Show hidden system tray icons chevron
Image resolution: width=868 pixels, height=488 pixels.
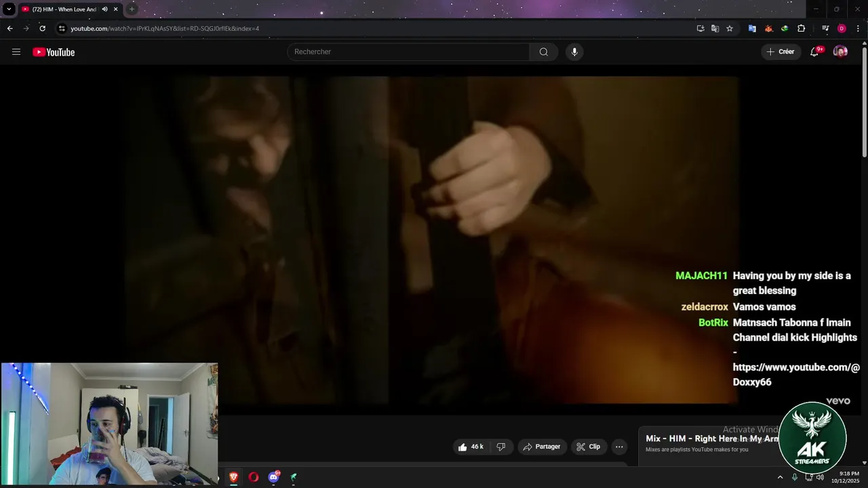780,477
